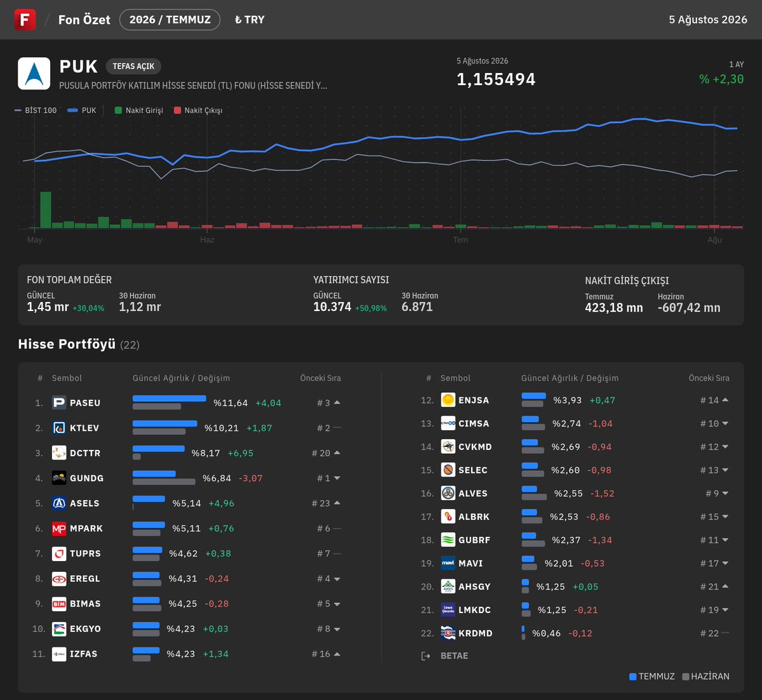Click the exit arrow icon beside BETAE
762x700 pixels.
point(426,656)
